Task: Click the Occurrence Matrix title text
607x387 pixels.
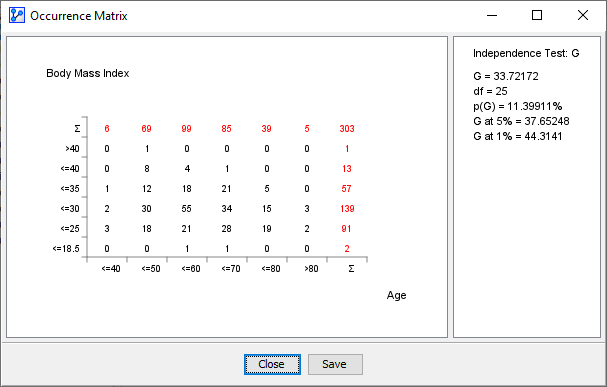Action: click(79, 16)
